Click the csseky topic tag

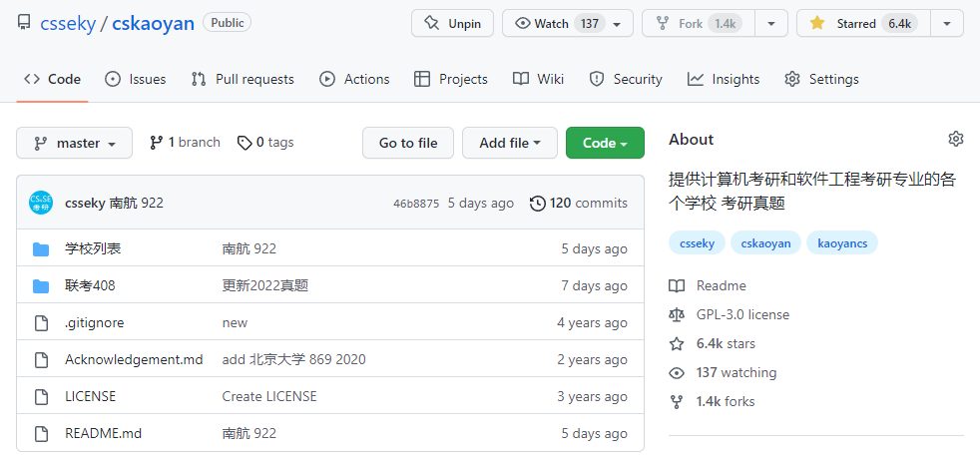click(697, 243)
